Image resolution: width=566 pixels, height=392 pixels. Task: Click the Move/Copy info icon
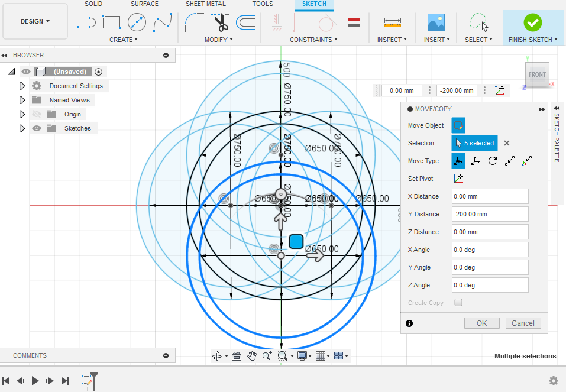[409, 323]
